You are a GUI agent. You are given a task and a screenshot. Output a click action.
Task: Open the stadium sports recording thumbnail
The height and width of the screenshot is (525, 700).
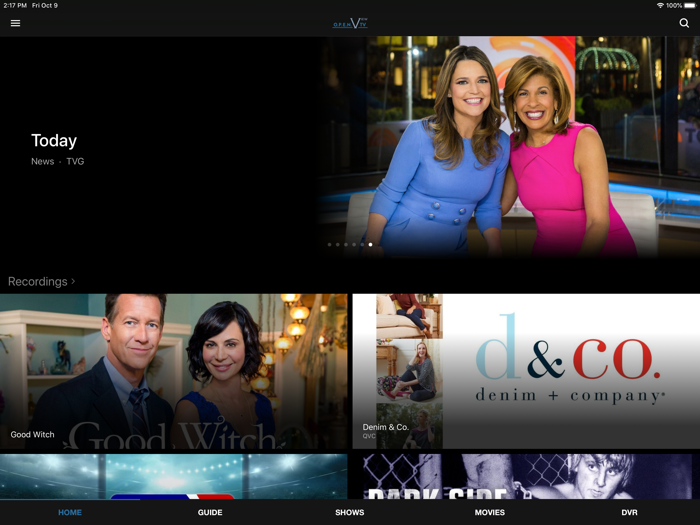point(174,477)
